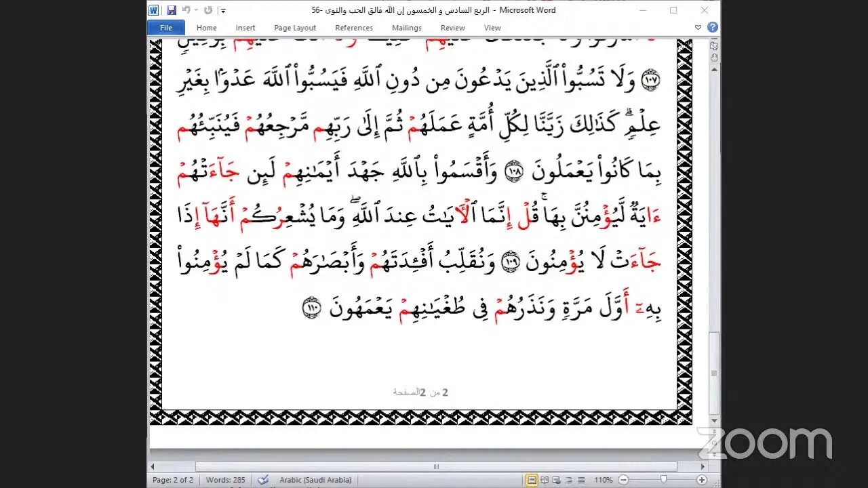This screenshot has height=488, width=868.
Task: Open the Zoom dialog via 110% level
Action: (604, 480)
